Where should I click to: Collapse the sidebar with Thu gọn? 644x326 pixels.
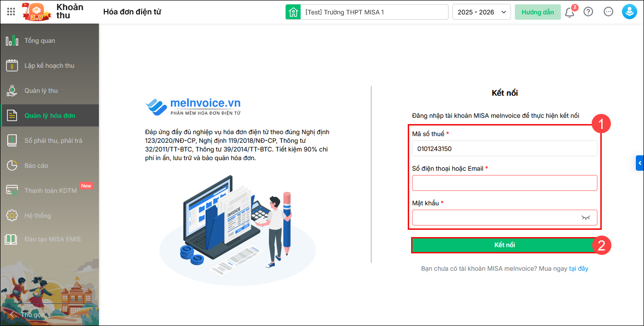tap(27, 314)
